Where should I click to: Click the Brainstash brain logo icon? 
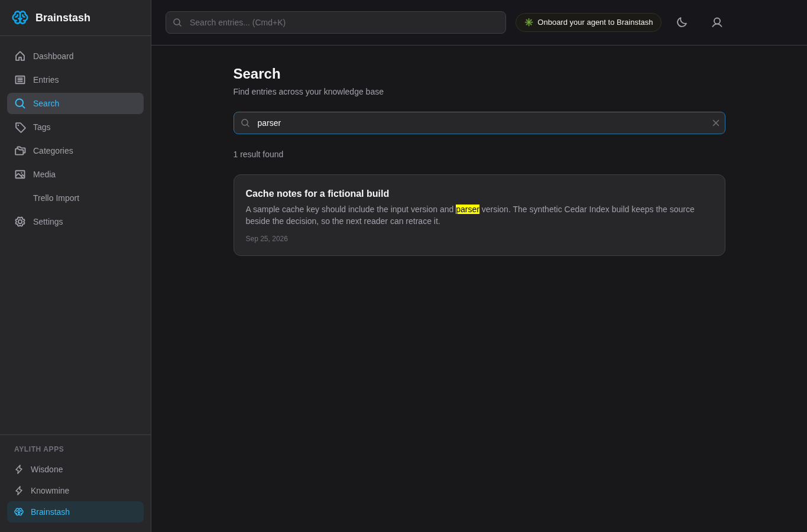click(x=20, y=17)
